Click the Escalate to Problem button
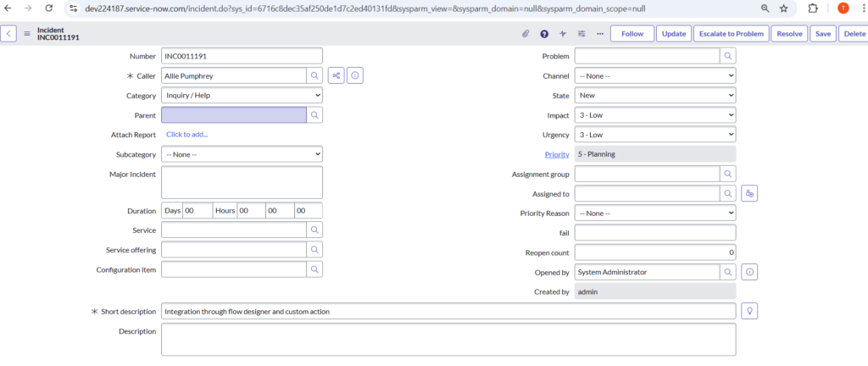The width and height of the screenshot is (868, 366). click(x=731, y=34)
